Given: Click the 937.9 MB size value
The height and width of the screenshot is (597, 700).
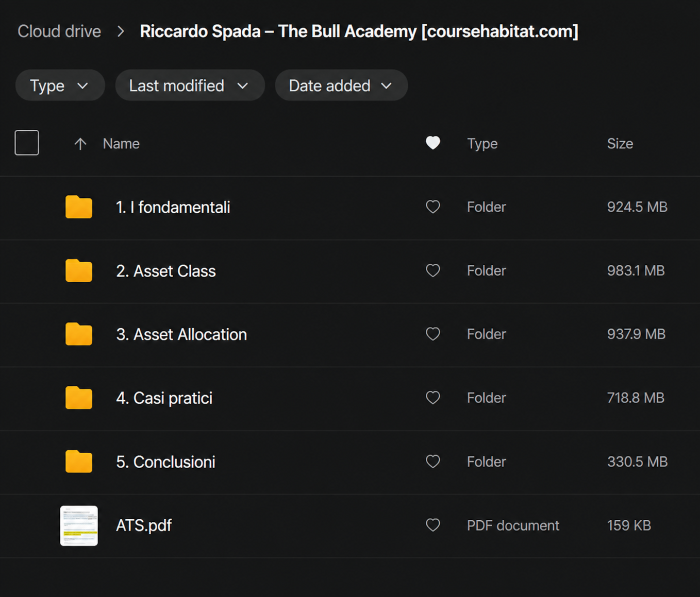Looking at the screenshot, I should (x=636, y=334).
